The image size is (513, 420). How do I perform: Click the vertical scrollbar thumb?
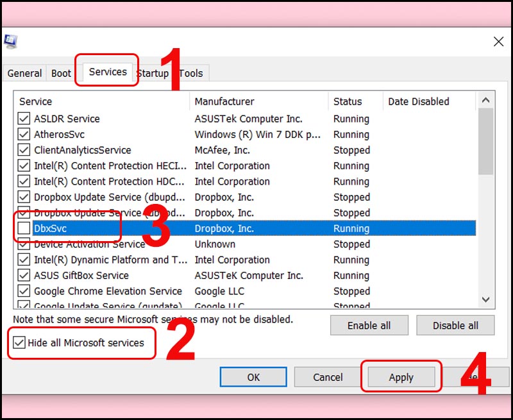pos(485,141)
